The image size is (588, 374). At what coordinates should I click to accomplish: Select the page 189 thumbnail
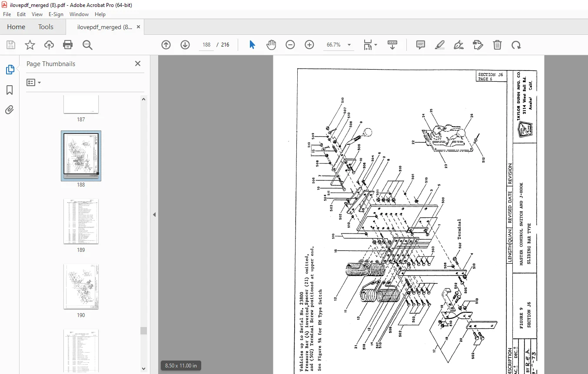point(81,221)
